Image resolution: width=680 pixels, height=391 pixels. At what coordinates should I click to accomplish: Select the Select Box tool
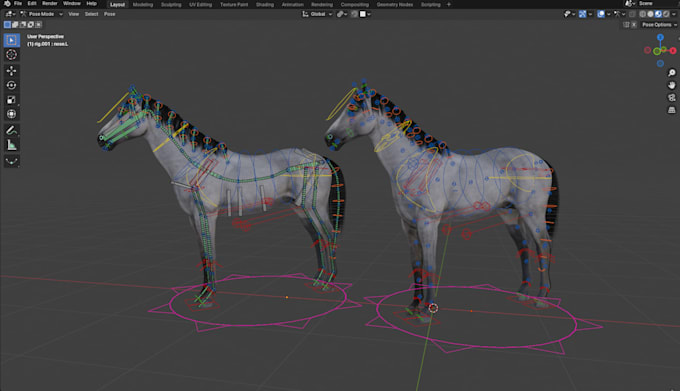[11, 40]
